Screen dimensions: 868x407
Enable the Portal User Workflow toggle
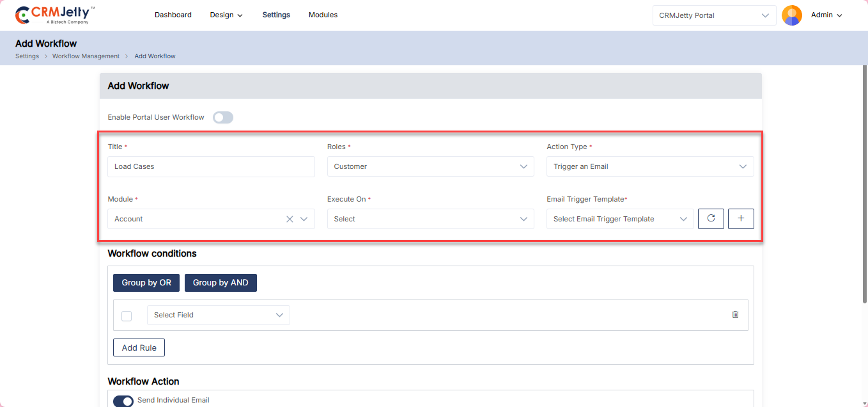click(x=223, y=117)
